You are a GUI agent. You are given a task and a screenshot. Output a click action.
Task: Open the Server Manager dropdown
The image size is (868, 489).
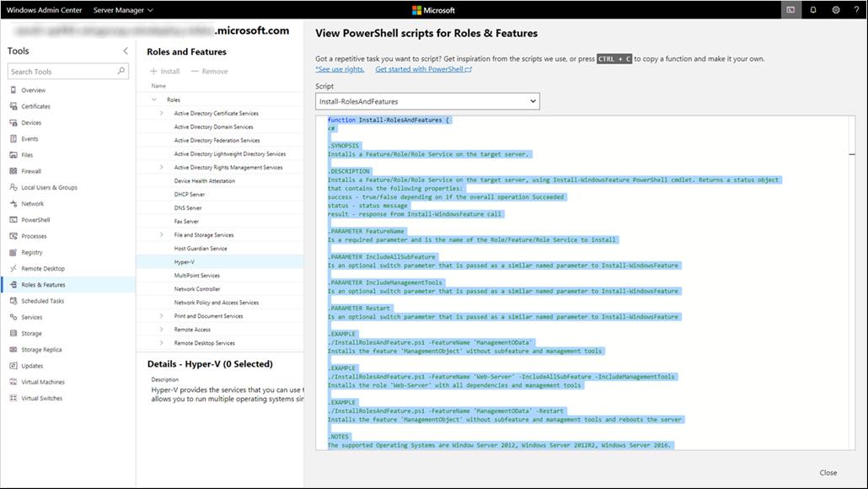(x=123, y=10)
